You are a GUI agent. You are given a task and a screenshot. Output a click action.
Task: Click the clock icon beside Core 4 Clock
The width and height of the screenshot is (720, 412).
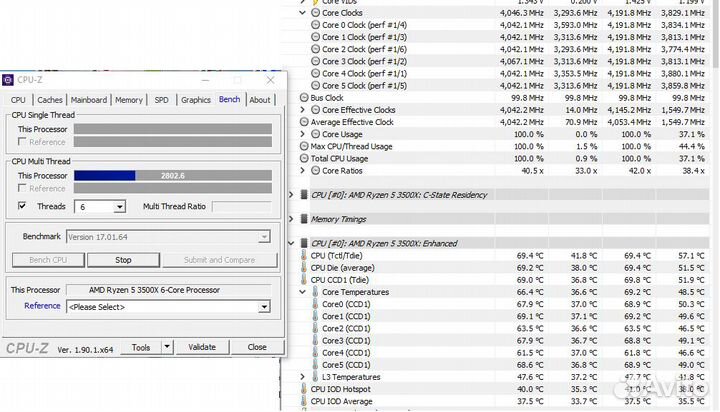(315, 73)
